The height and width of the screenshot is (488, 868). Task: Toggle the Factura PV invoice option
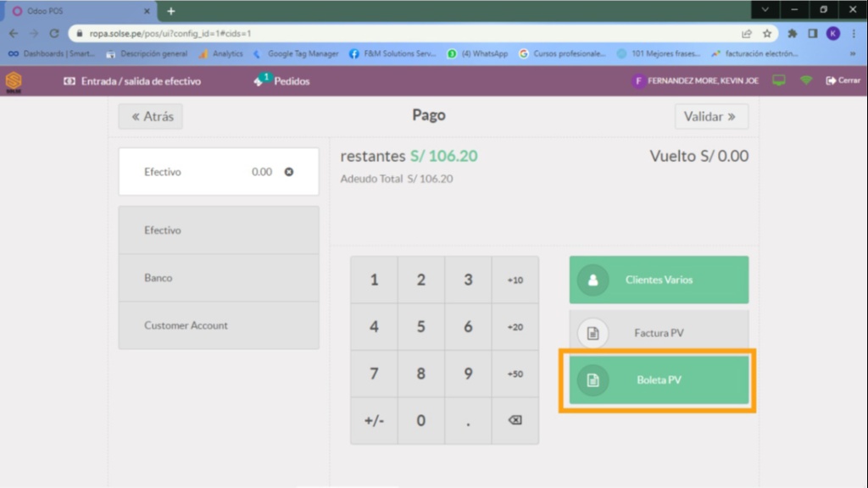(659, 333)
